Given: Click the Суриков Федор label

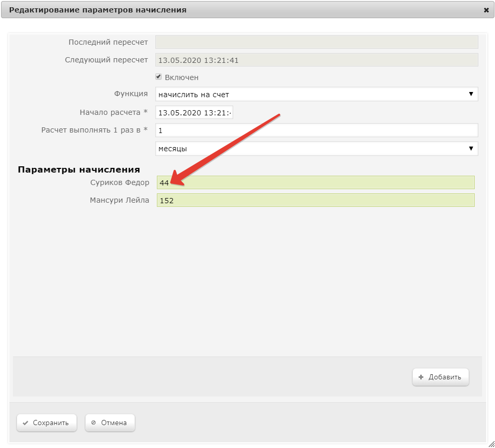Looking at the screenshot, I should coord(119,182).
